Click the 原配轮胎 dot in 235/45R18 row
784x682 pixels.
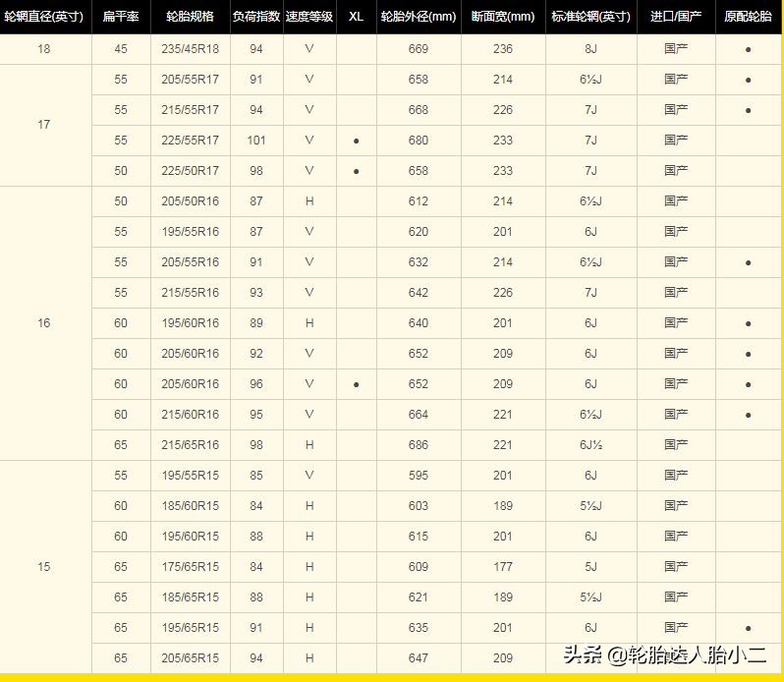tap(748, 50)
